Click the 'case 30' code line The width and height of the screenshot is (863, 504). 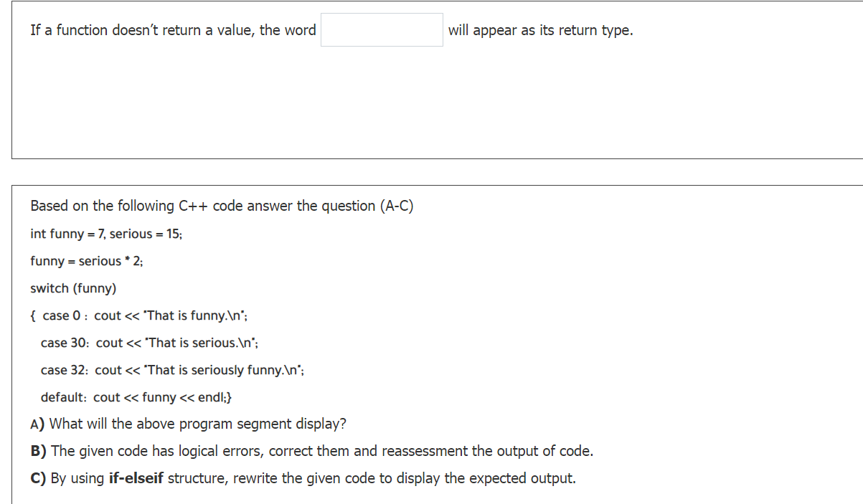pyautogui.click(x=149, y=343)
